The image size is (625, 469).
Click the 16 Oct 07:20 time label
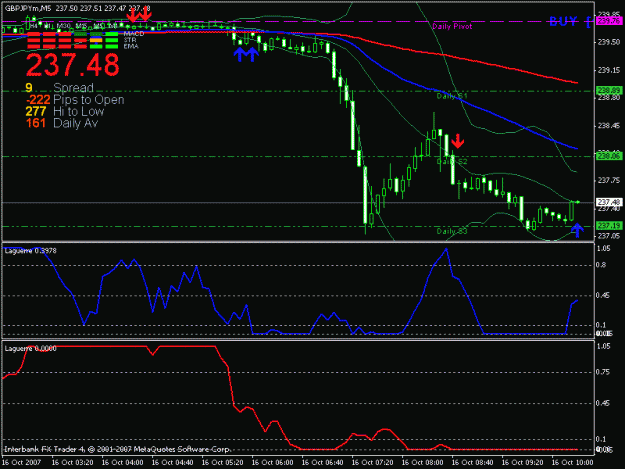(x=372, y=463)
